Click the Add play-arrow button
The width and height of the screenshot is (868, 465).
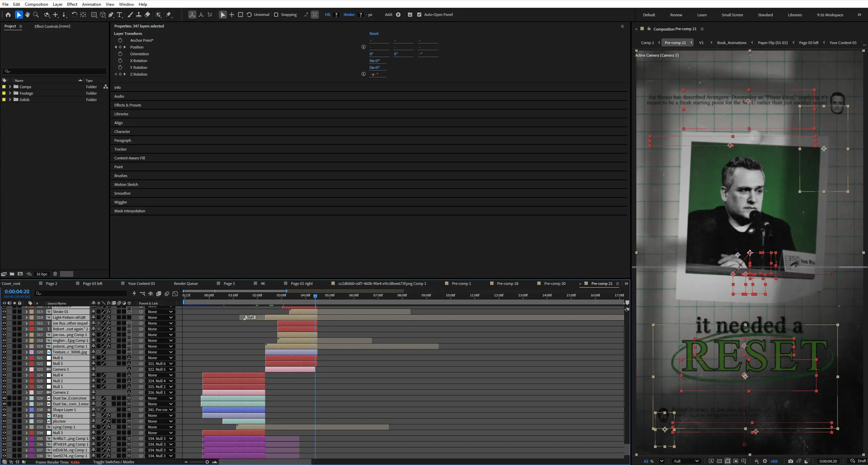398,15
